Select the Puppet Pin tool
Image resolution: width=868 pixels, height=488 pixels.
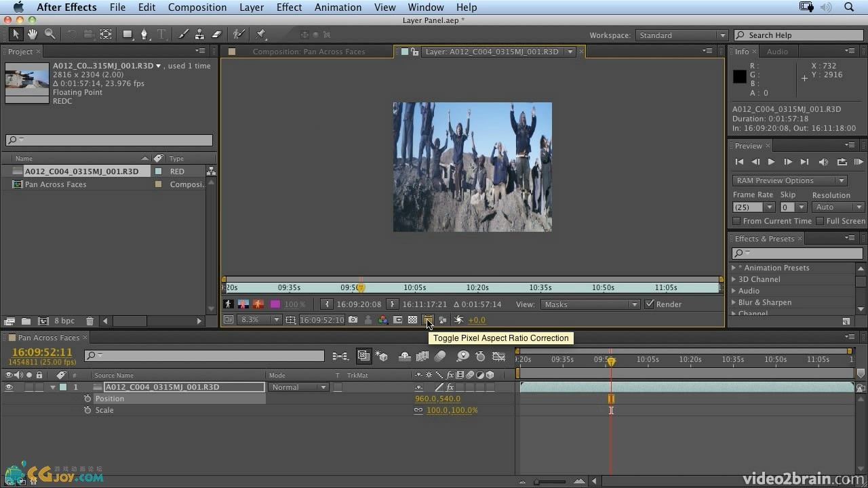pos(261,34)
